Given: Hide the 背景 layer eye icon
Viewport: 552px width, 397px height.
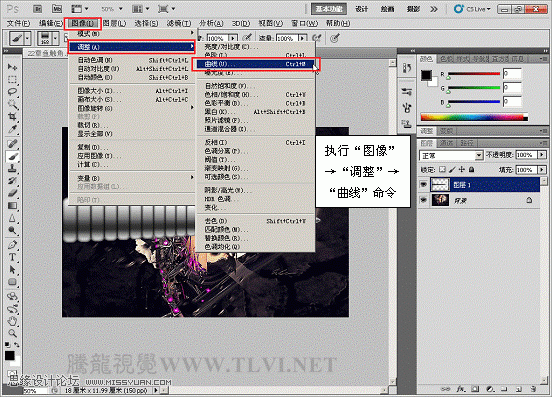Looking at the screenshot, I should (x=424, y=200).
